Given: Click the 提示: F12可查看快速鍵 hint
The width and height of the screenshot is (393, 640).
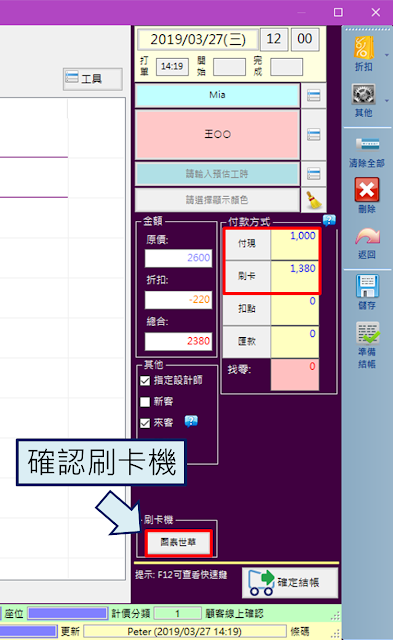Looking at the screenshot, I should pyautogui.click(x=181, y=575).
